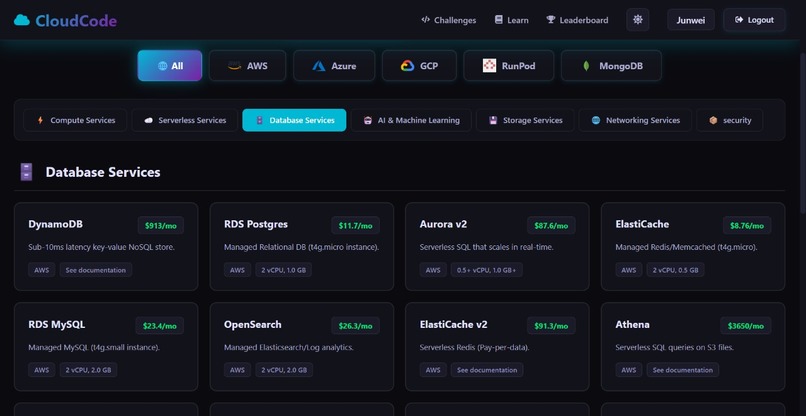Click the 2 vCPU, 0.5 GB tag
The width and height of the screenshot is (806, 416).
pos(675,270)
